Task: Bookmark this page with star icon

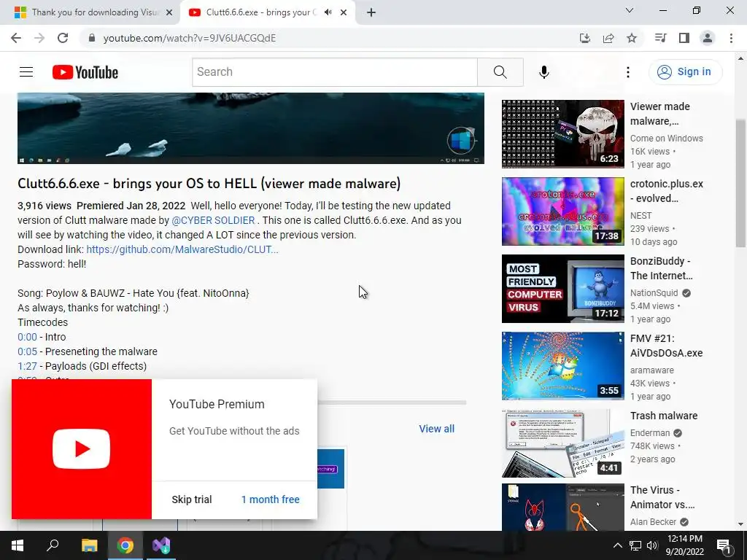Action: [631, 38]
